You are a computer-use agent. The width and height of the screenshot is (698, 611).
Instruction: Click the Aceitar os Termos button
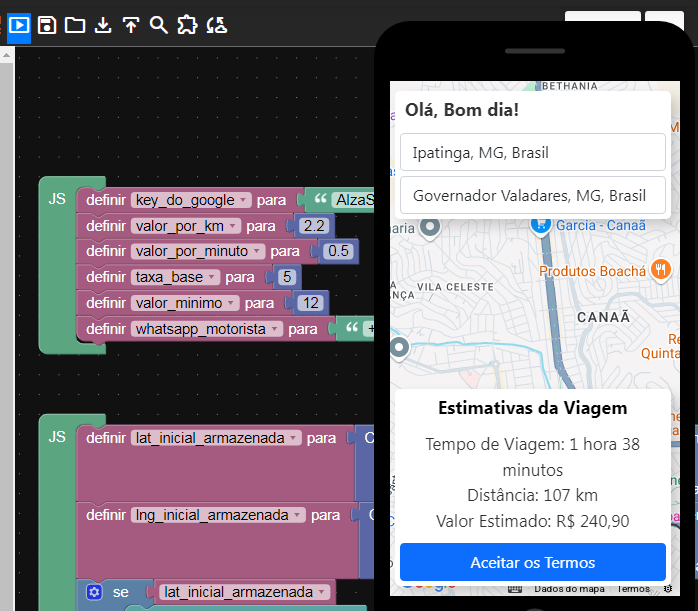[532, 562]
